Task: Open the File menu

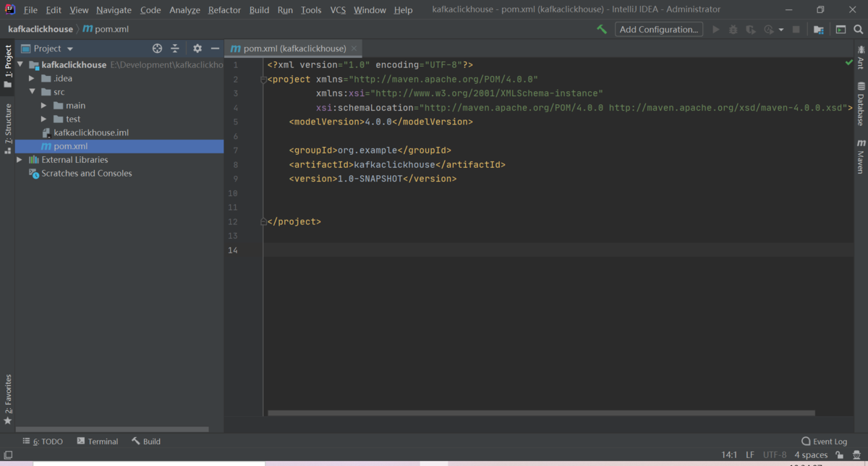Action: point(30,10)
